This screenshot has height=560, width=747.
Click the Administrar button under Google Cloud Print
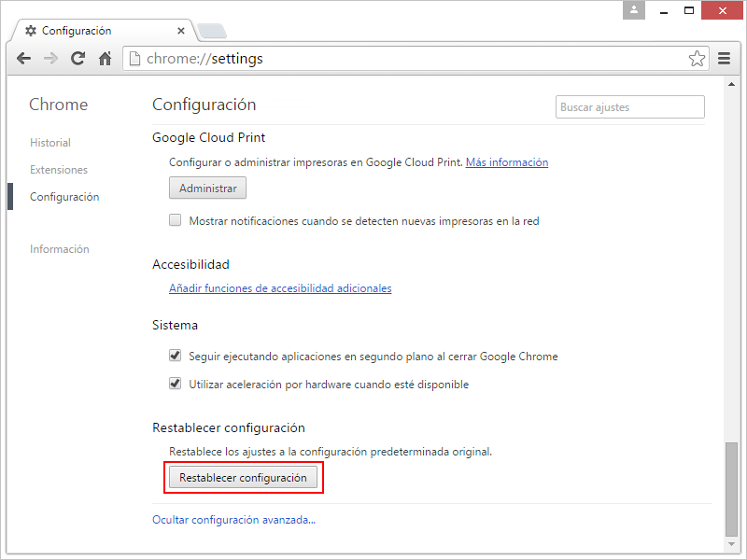[207, 188]
